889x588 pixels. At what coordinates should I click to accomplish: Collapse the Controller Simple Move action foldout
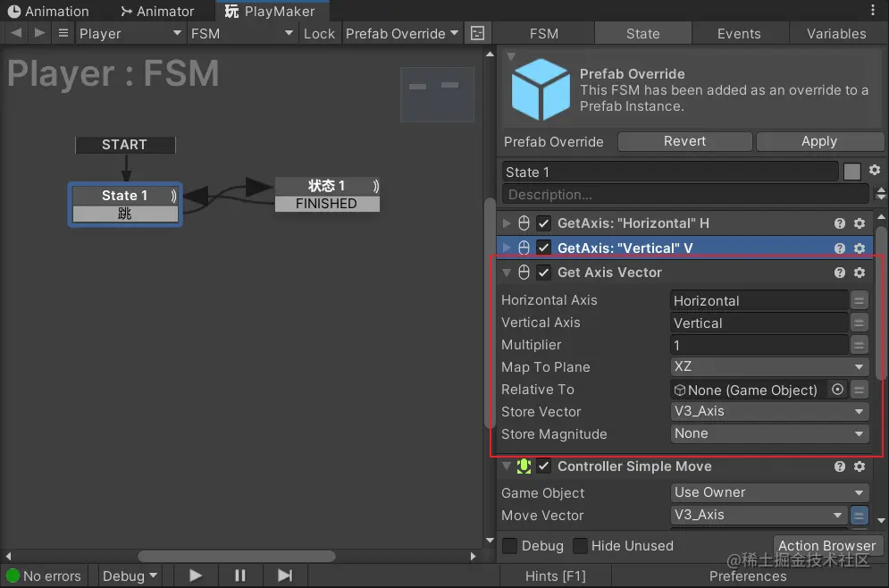pos(507,466)
